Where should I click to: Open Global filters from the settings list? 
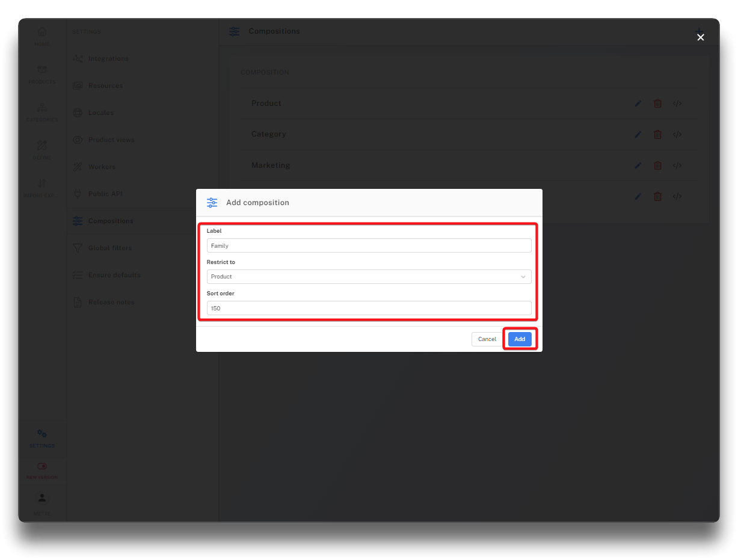pos(109,248)
